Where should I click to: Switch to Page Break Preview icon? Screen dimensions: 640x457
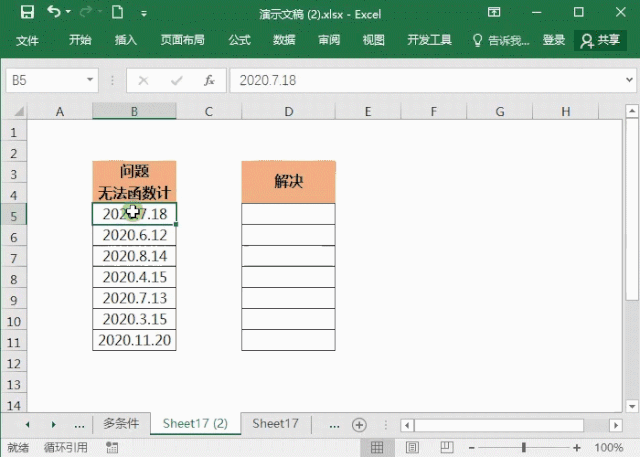click(x=447, y=448)
